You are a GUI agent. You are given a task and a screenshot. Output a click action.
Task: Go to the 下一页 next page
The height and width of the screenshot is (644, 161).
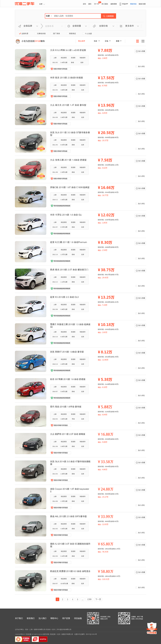click(98, 599)
